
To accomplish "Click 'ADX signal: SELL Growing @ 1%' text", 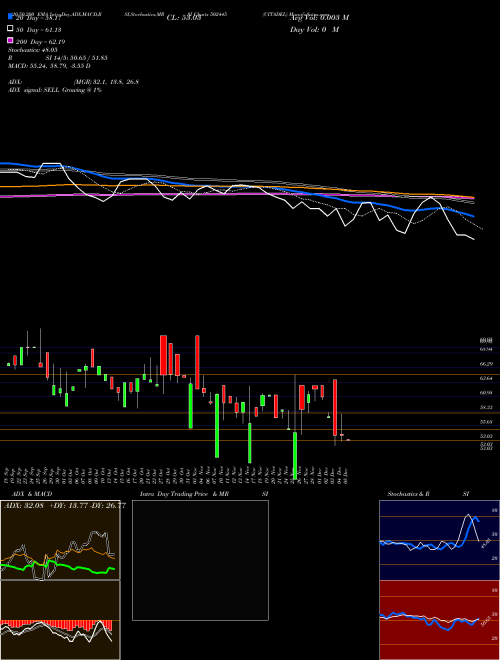I will click(x=55, y=90).
